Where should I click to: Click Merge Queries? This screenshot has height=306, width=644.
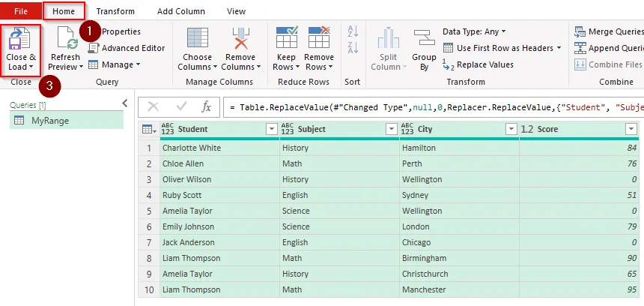click(x=609, y=31)
